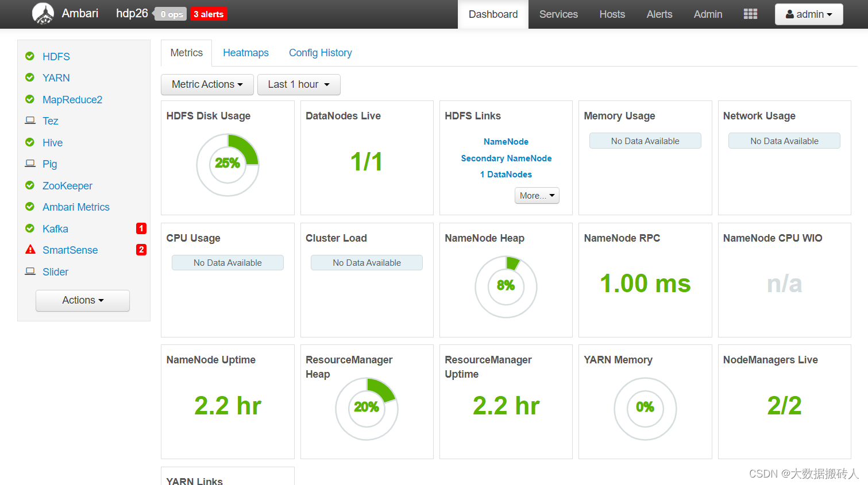This screenshot has height=485, width=868.
Task: Click the Ambari logo icon
Action: tap(43, 14)
